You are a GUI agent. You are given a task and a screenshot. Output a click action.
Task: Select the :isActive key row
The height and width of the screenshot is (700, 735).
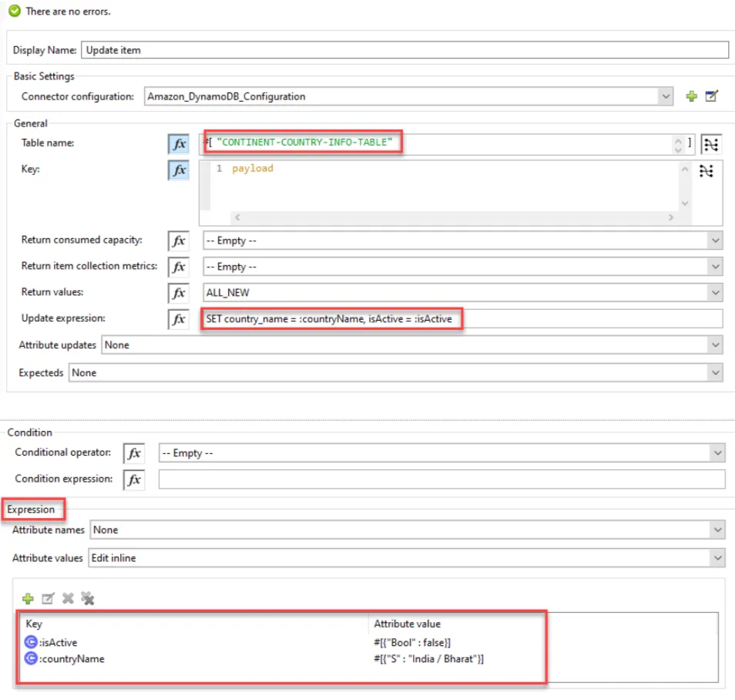58,642
